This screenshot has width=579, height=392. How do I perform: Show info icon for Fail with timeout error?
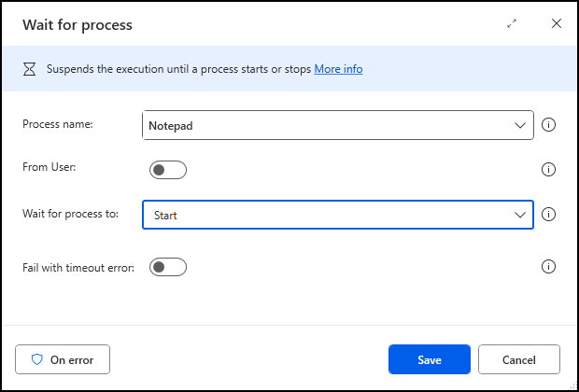point(548,267)
